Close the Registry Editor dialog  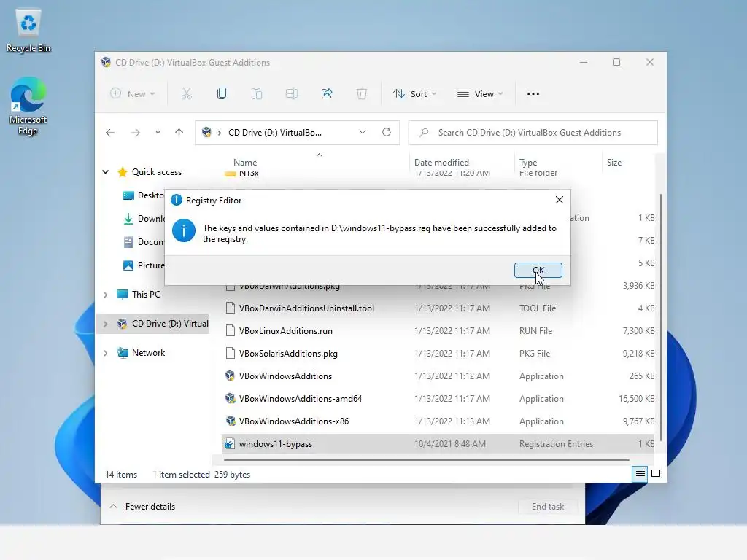point(560,200)
